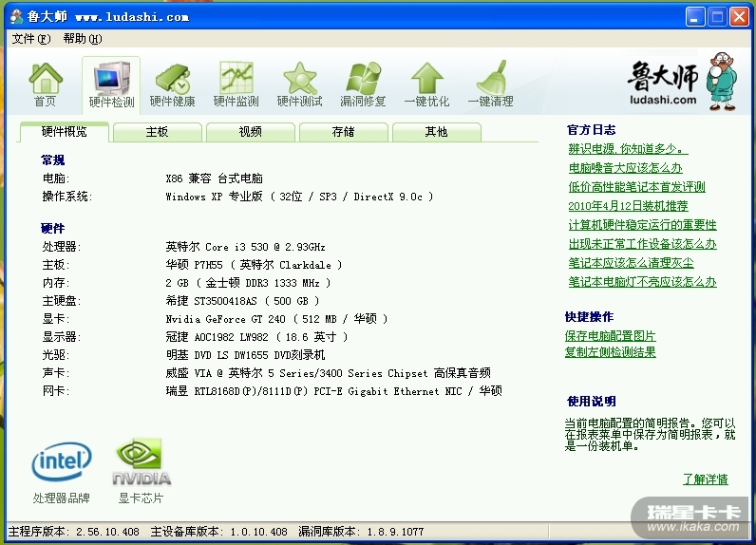
Task: Open the 硬件监测 monitoring chart icon
Action: point(236,85)
